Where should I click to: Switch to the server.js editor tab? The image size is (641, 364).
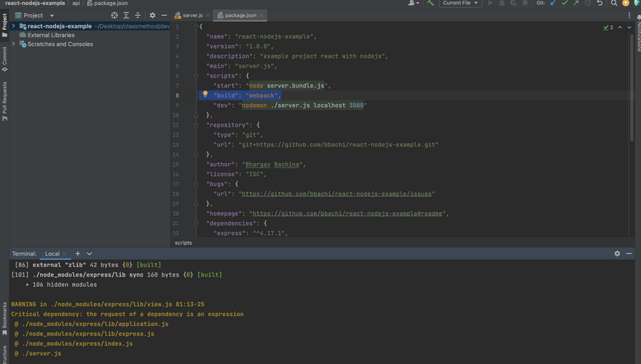[192, 15]
